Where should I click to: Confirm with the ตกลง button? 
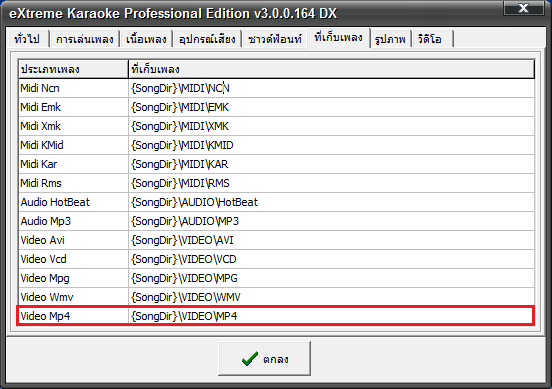tap(264, 358)
